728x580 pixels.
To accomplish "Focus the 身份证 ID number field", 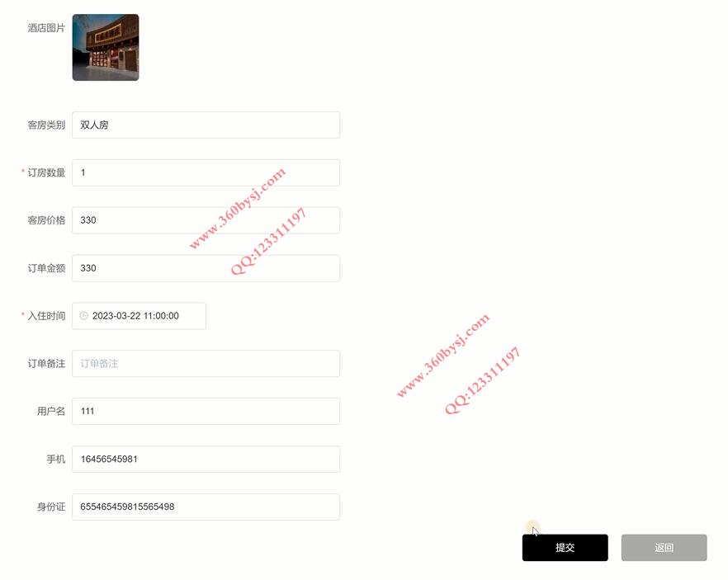I will (206, 507).
